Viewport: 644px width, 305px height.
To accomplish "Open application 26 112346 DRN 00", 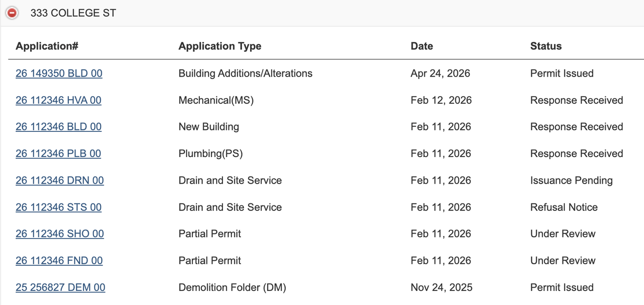I will [60, 180].
